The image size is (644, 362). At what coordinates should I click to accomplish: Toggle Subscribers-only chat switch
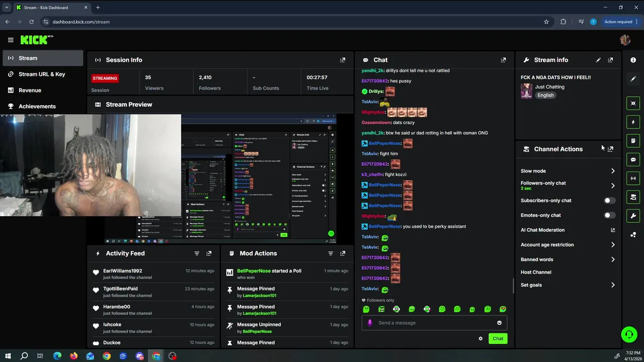609,201
